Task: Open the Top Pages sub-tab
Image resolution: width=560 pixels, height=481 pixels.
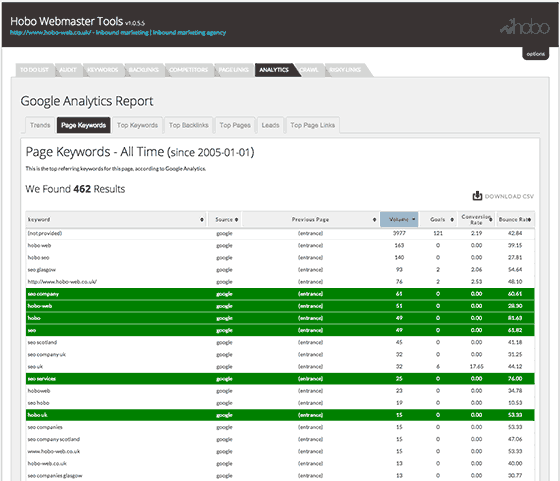Action: click(235, 125)
